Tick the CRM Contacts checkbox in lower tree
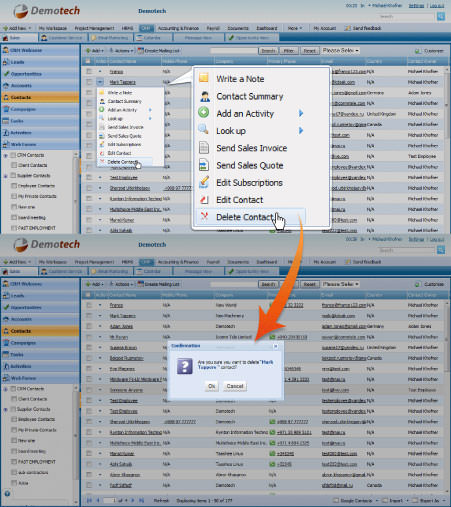The image size is (451, 507). (x=13, y=388)
